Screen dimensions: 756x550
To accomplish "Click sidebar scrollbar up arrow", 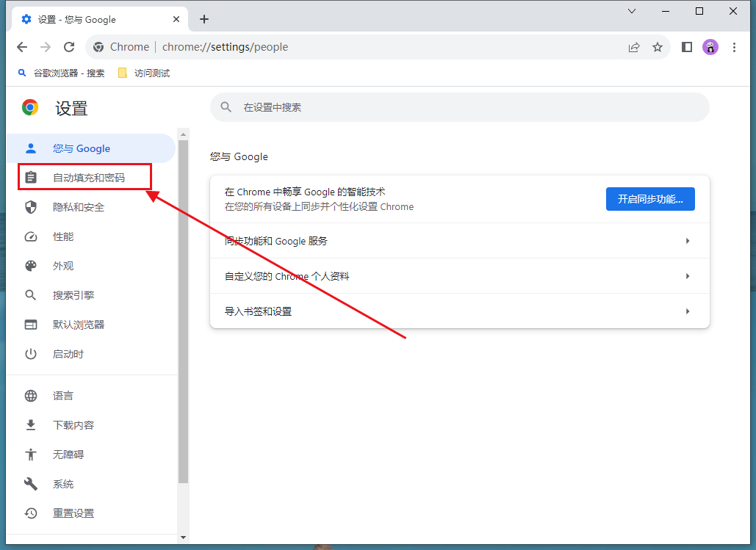I will pyautogui.click(x=183, y=134).
